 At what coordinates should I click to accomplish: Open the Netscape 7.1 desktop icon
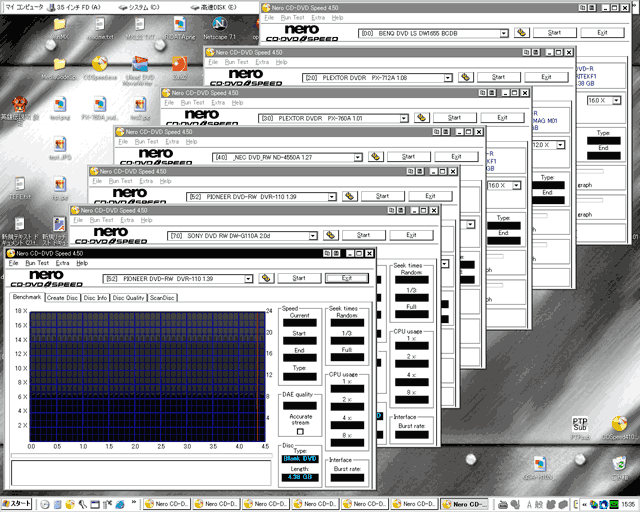click(x=220, y=29)
